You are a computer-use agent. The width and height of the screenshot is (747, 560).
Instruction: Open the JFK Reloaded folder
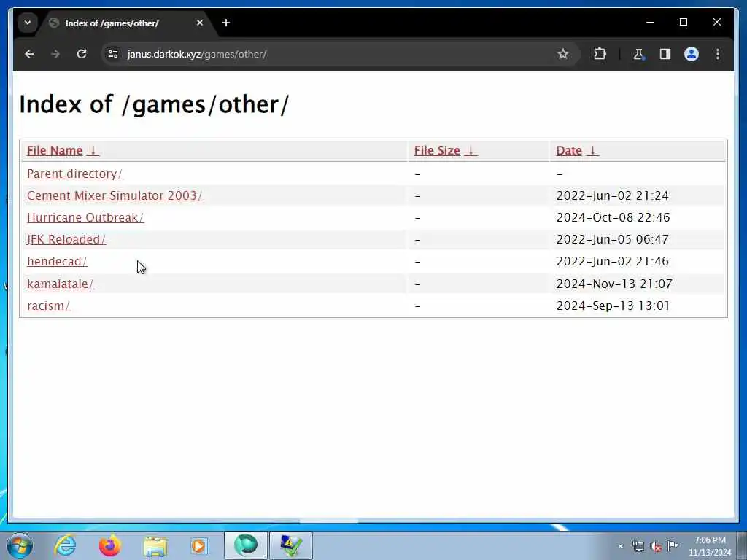[66, 239]
